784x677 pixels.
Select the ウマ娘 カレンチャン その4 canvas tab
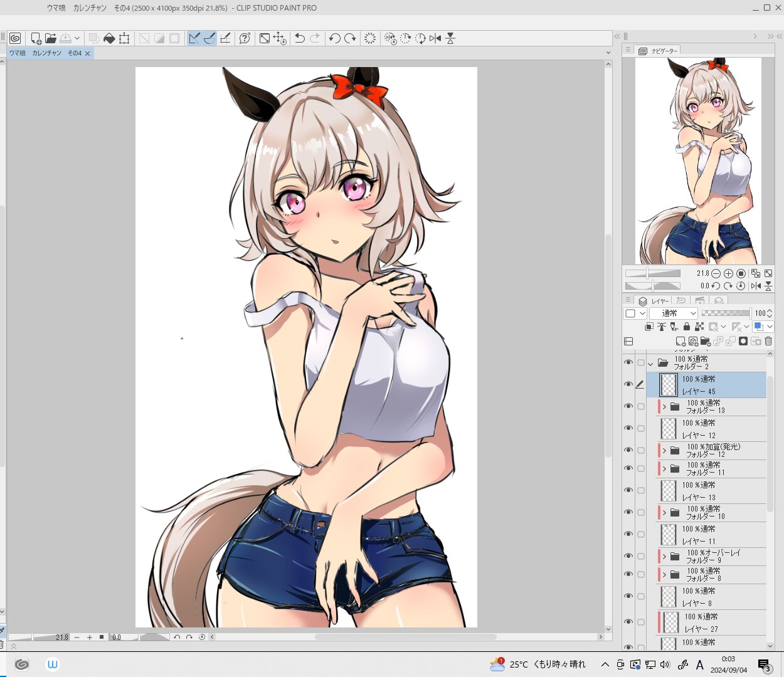(45, 53)
